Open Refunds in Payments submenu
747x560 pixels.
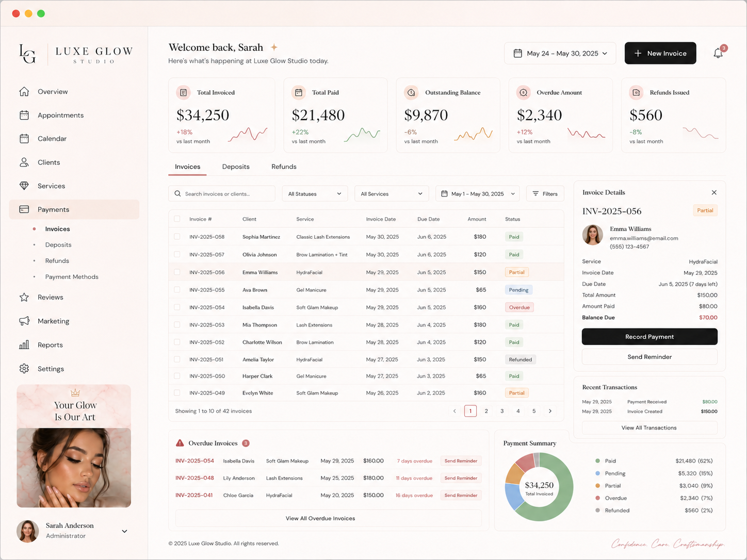57,261
